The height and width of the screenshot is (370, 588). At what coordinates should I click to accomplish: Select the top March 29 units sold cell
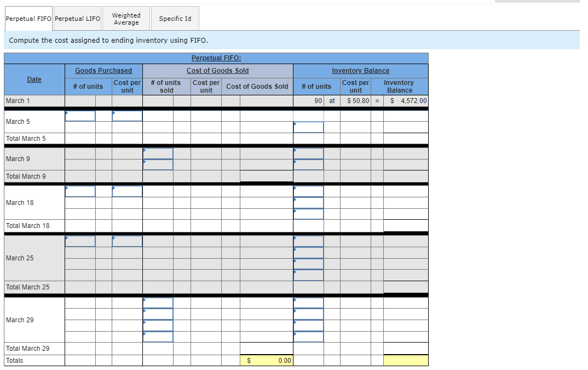(158, 301)
